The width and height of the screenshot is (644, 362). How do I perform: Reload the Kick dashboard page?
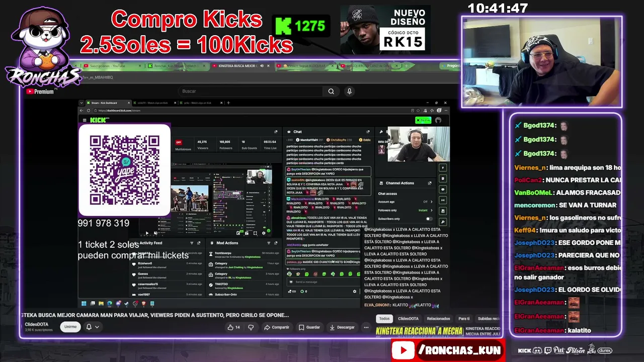(x=89, y=111)
